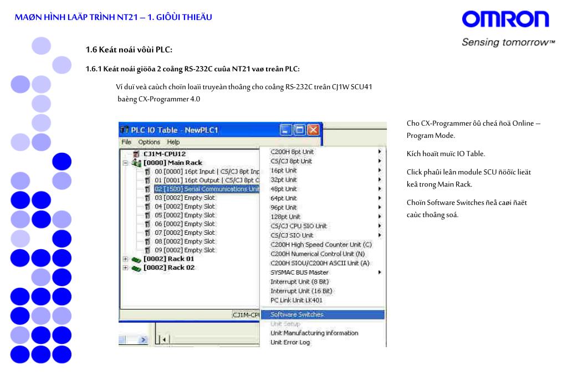This screenshot has height=392, width=567.
Task: Click the green Rack 02 icon
Action: [x=136, y=268]
